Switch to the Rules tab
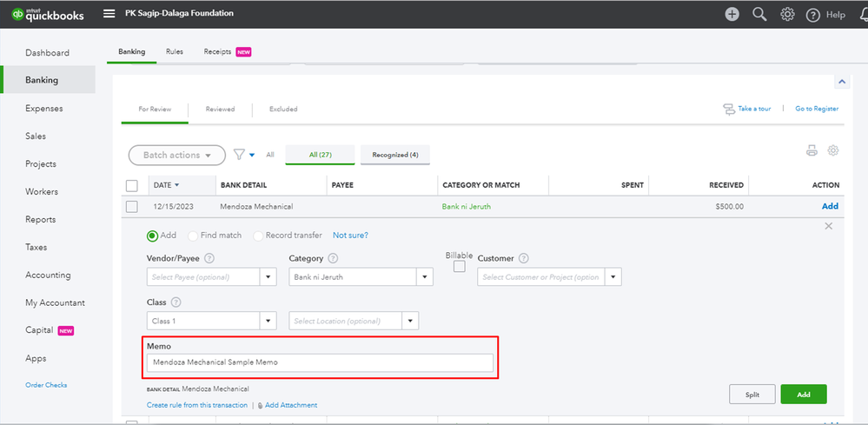 click(175, 51)
